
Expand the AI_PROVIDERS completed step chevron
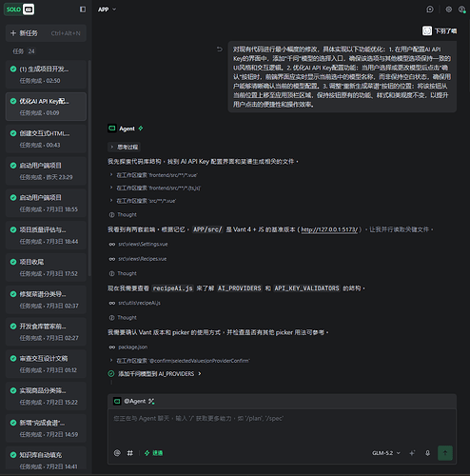click(200, 374)
